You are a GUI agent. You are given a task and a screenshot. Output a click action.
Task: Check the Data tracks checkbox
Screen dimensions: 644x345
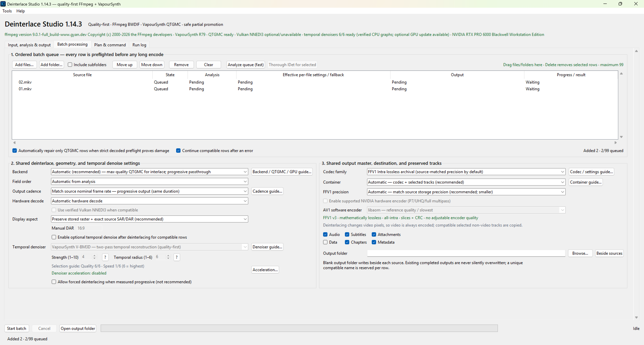(x=325, y=242)
